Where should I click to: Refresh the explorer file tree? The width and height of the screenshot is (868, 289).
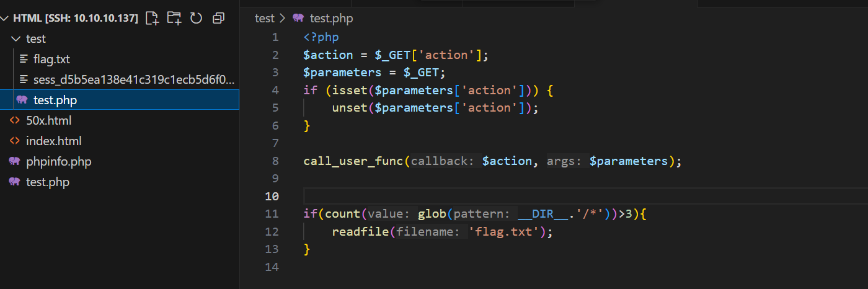[196, 18]
